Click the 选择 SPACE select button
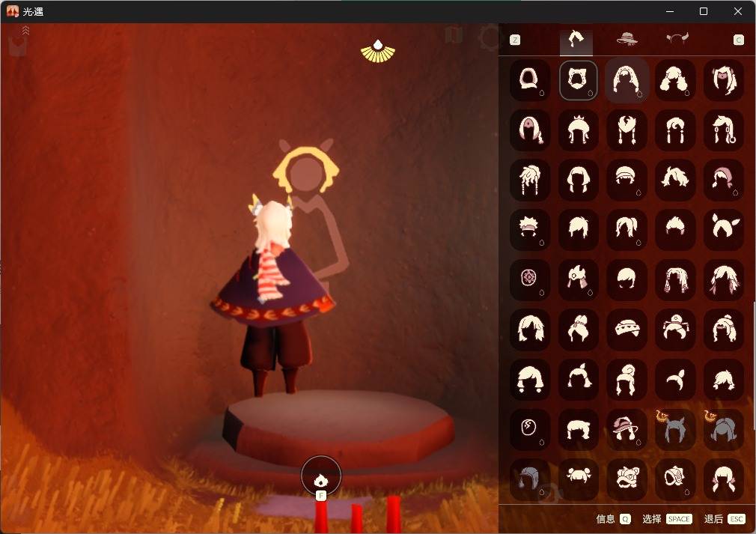Screen dimensions: 756x534 [x=667, y=519]
